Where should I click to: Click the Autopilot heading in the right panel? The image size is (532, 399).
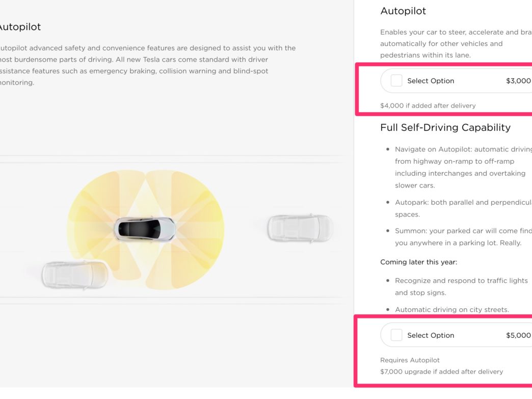[x=403, y=11]
